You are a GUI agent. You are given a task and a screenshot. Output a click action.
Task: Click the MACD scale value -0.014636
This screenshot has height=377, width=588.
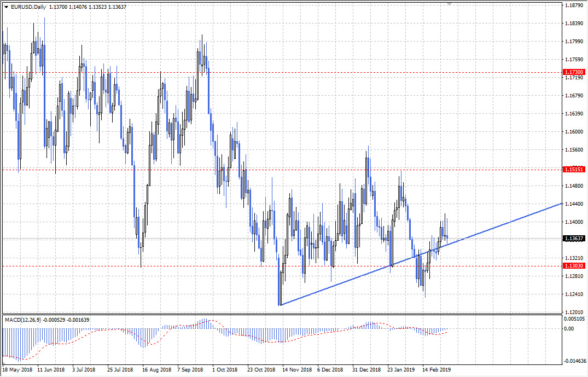(574, 361)
